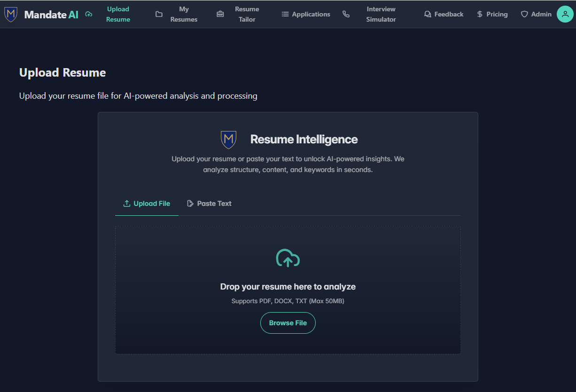Open the Feedback link in the navbar

click(448, 14)
